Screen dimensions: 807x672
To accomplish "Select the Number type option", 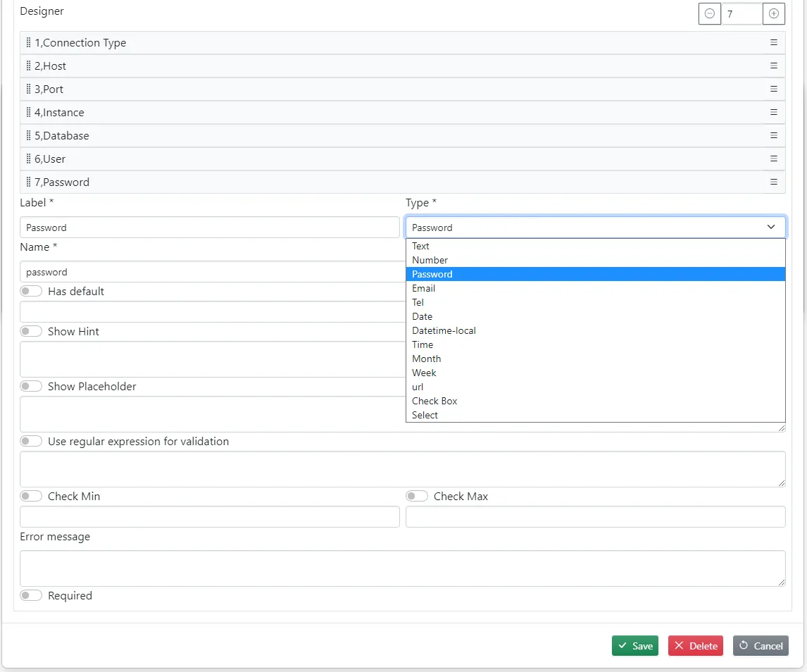I will [x=430, y=260].
